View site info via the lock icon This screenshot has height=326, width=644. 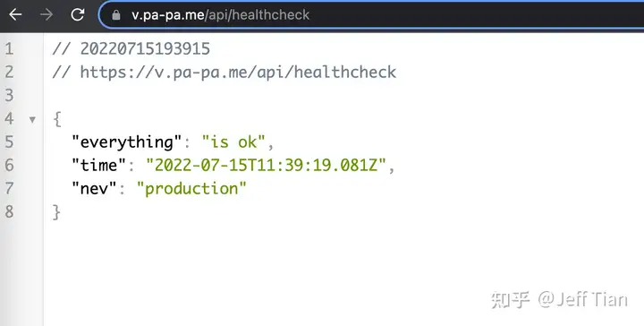pyautogui.click(x=116, y=15)
